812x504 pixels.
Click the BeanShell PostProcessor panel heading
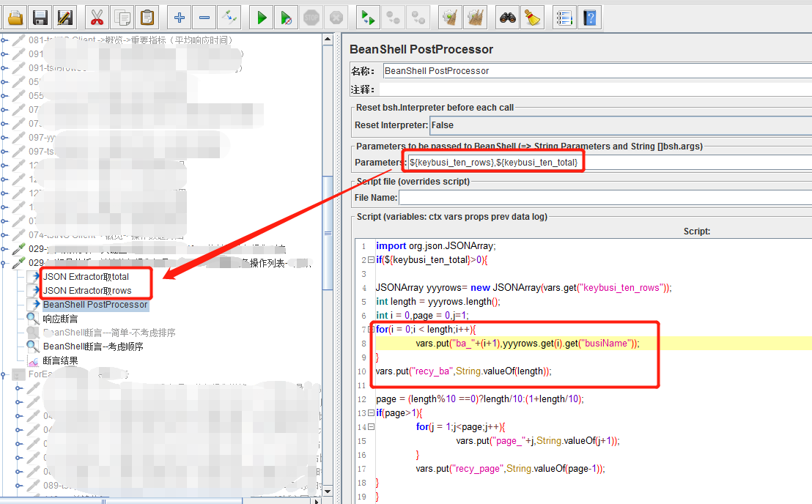point(421,49)
